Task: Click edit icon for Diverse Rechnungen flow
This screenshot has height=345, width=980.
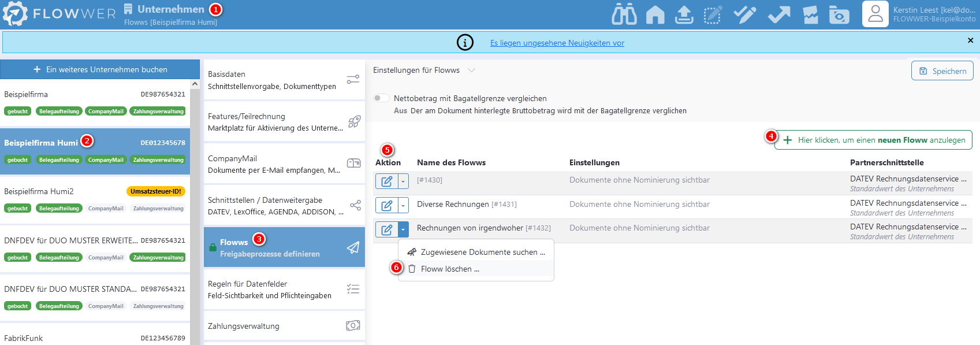Action: tap(386, 205)
